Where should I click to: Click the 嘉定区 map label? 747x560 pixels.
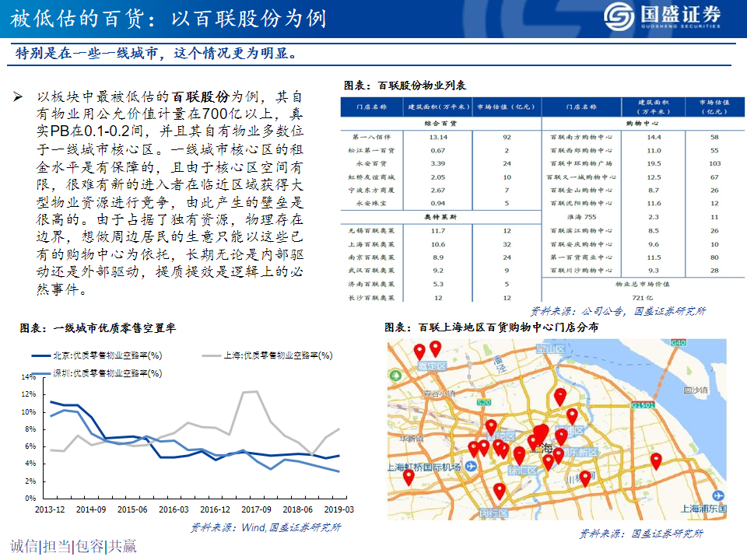click(x=432, y=366)
